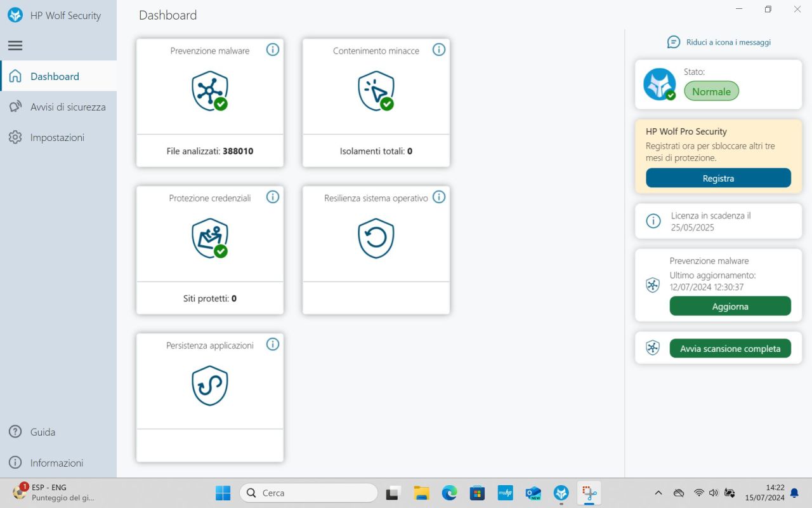Open the Windows Start menu
The image size is (812, 508).
(223, 493)
